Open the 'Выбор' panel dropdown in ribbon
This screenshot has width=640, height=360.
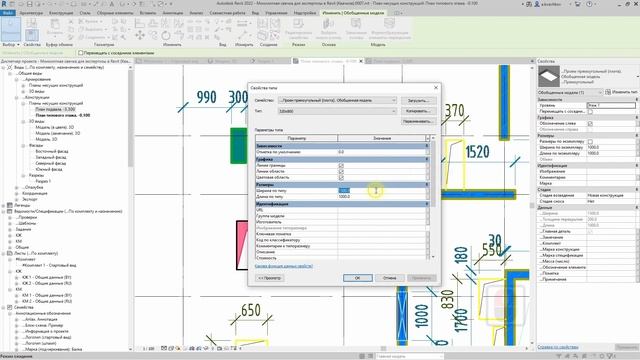[x=11, y=44]
